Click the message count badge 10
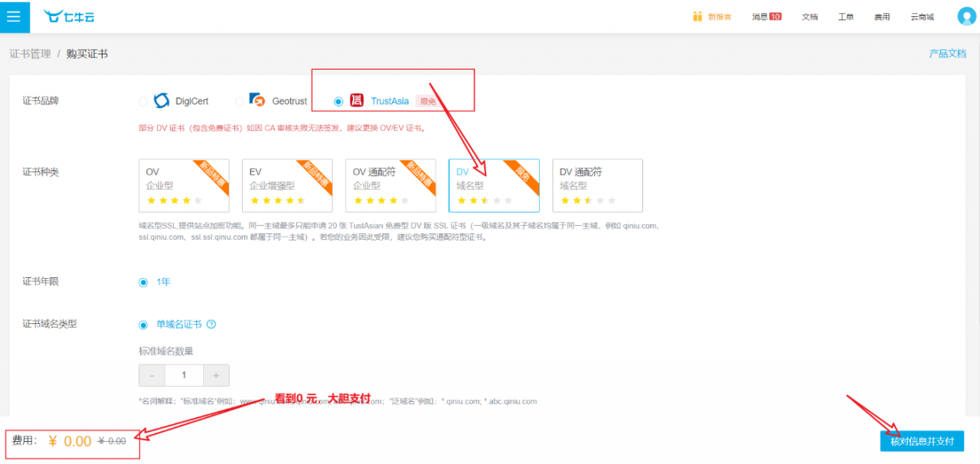The image size is (980, 464). pyautogui.click(x=776, y=17)
